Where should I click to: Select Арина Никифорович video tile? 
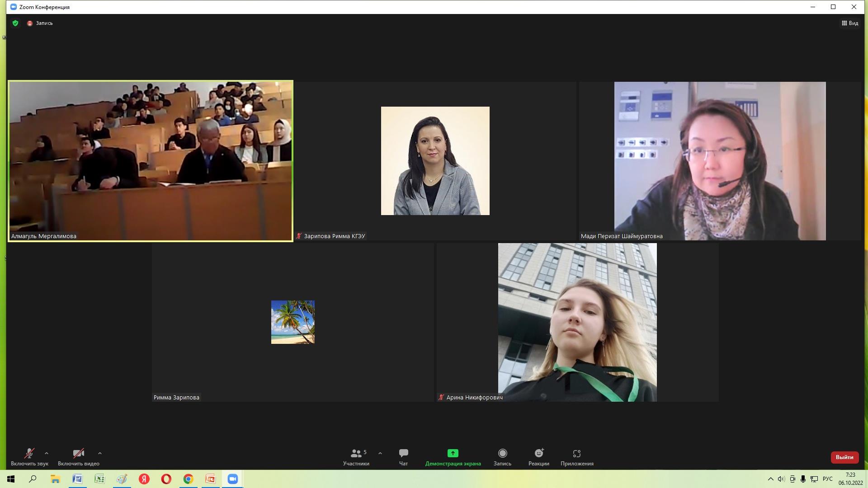coord(577,322)
